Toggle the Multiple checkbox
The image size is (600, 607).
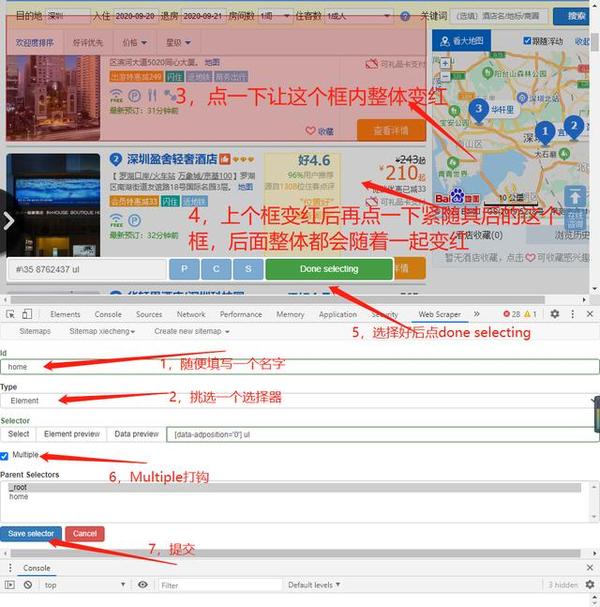pos(4,456)
